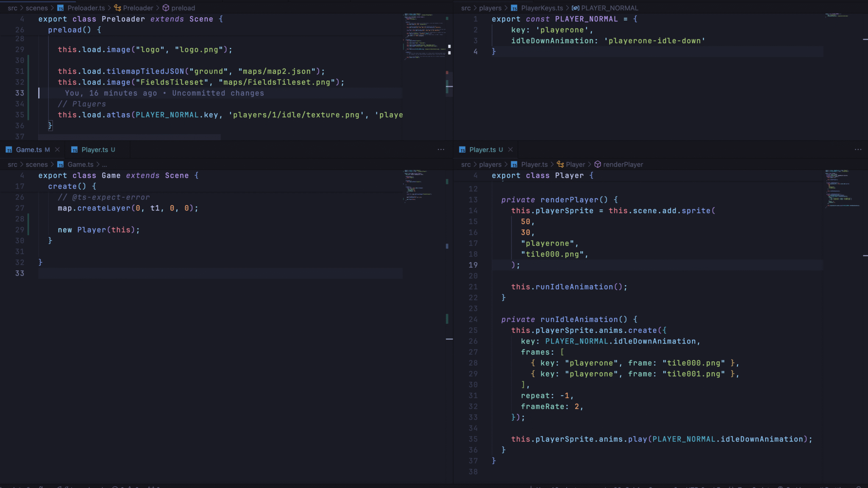Screen dimensions: 868x488
Task: Click line number 33 in the Game.ts gutter
Action: coord(19,273)
